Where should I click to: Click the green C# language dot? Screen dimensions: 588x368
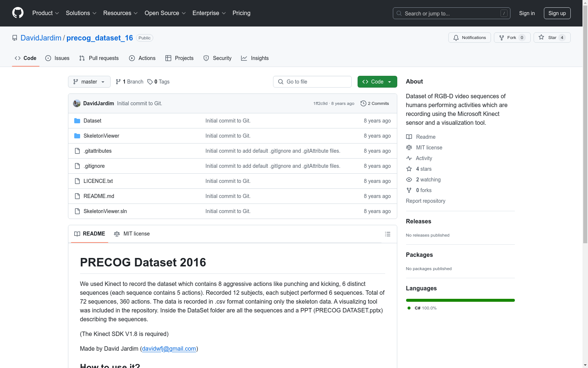[x=409, y=308]
